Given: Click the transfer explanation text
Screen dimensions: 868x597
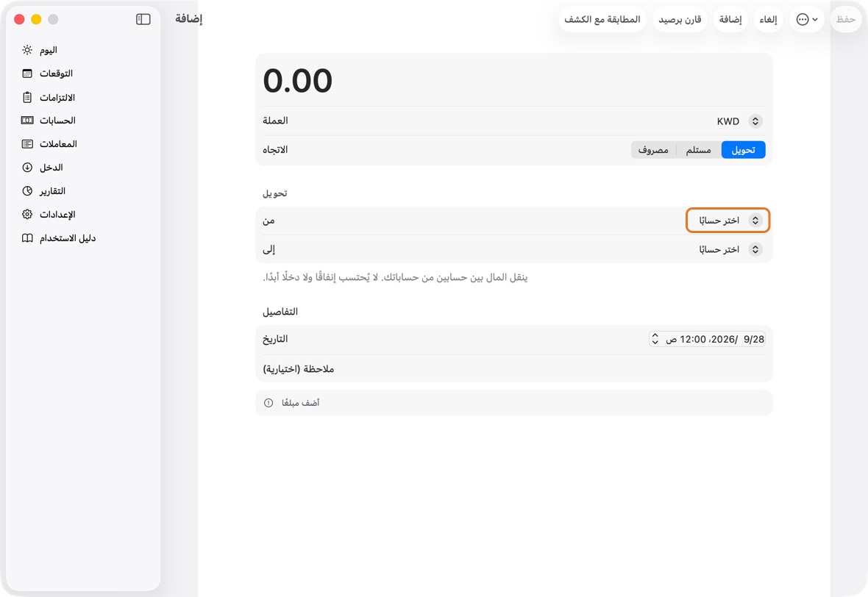Looking at the screenshot, I should tap(395, 277).
